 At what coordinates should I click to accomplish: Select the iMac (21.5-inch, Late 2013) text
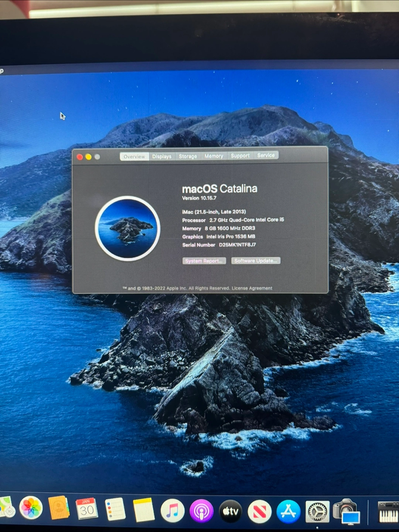pos(214,212)
